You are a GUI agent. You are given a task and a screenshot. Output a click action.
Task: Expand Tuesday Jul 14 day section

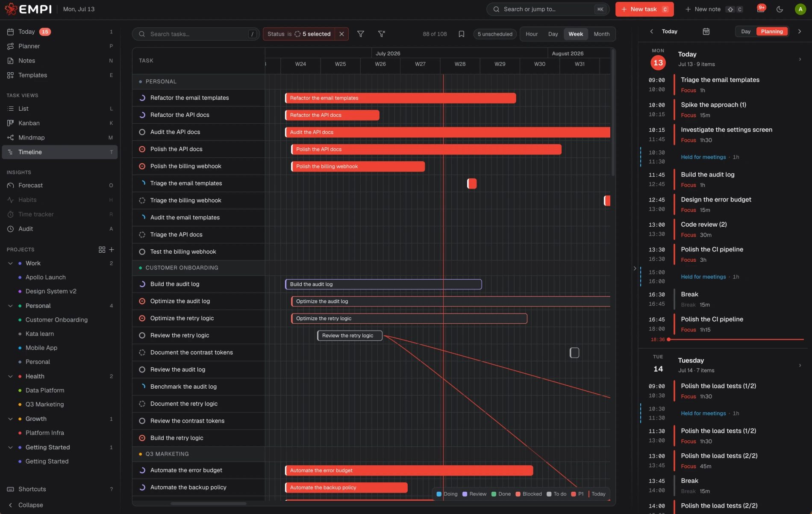[x=800, y=365]
